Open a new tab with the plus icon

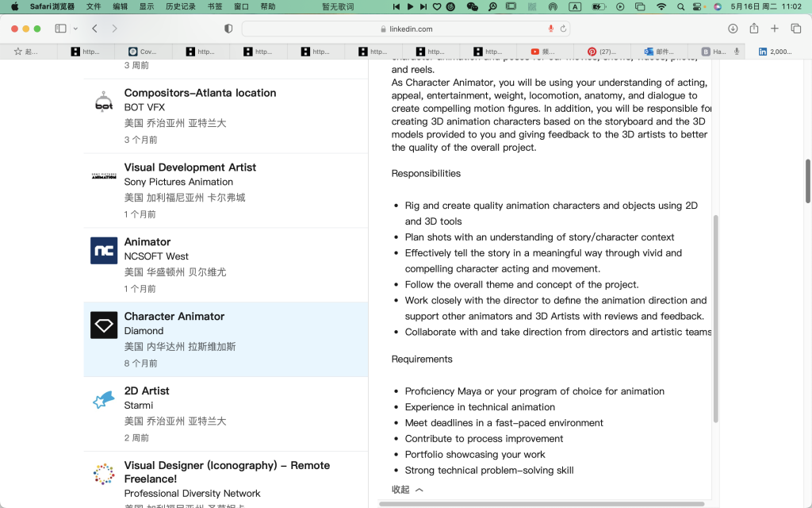pyautogui.click(x=775, y=29)
